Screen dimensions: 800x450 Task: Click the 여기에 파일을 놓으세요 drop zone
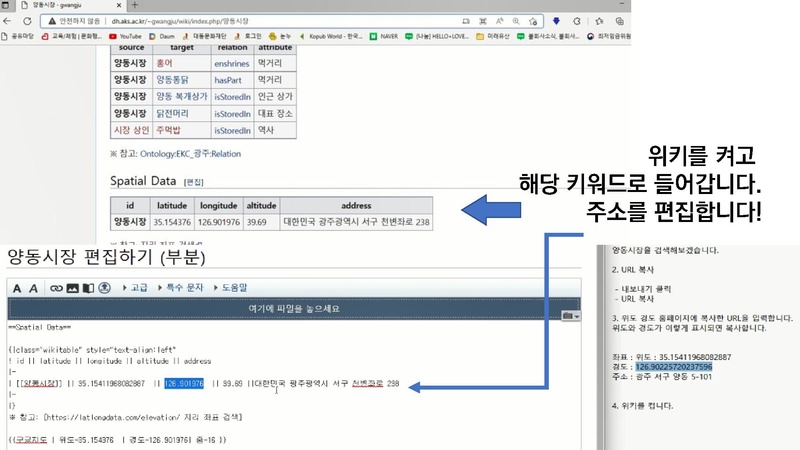(x=294, y=309)
